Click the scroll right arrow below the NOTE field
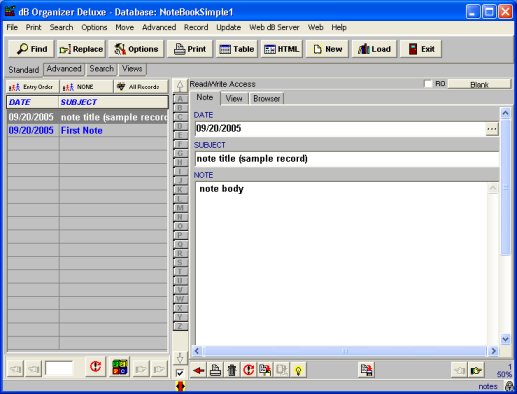 point(493,351)
